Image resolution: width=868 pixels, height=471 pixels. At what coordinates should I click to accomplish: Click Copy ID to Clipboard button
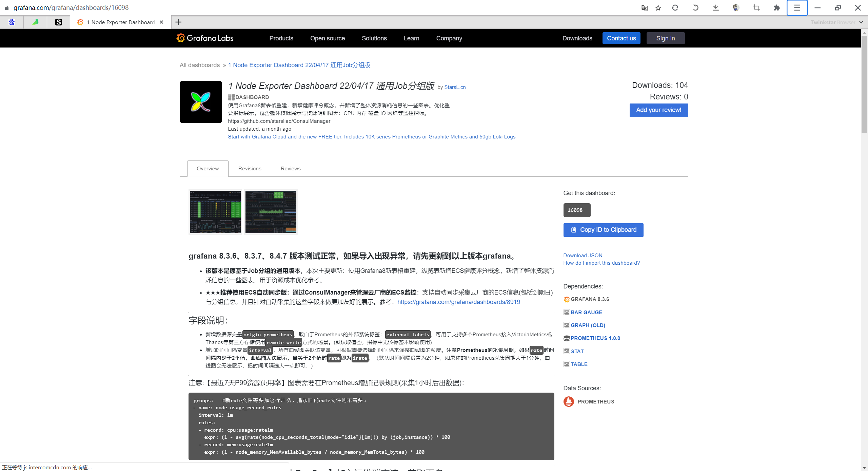pos(603,230)
